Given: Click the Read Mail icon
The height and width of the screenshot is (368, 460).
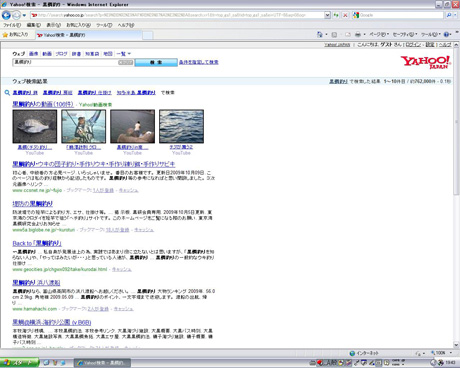Looking at the screenshot, I should (347, 34).
